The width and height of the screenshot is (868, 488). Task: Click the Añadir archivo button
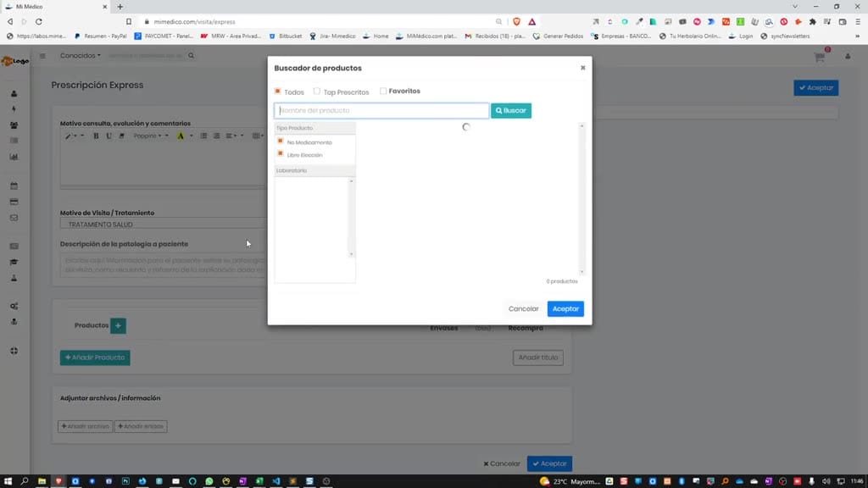85,426
